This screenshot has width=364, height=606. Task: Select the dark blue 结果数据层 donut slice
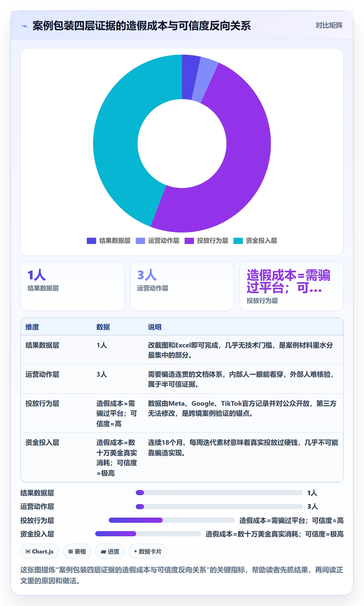tap(189, 77)
